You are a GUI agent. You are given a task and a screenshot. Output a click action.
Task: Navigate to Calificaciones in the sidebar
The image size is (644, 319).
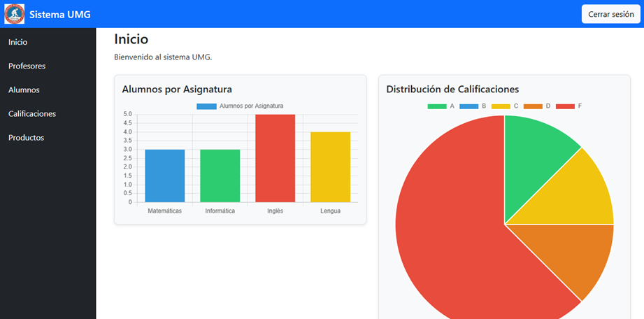coord(32,113)
